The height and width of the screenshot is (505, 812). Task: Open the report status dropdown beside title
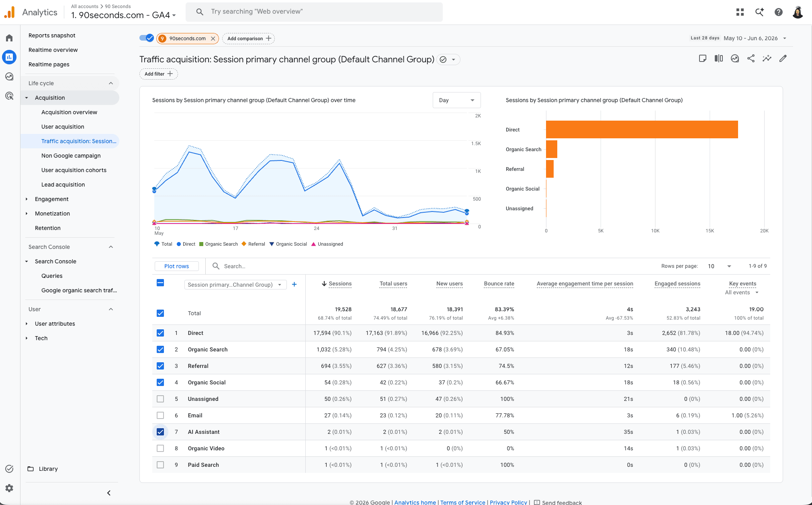coord(448,60)
